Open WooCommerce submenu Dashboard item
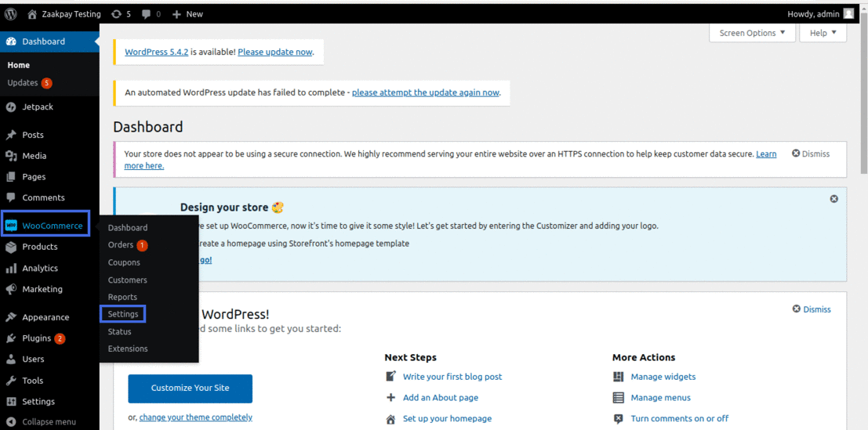 point(128,228)
